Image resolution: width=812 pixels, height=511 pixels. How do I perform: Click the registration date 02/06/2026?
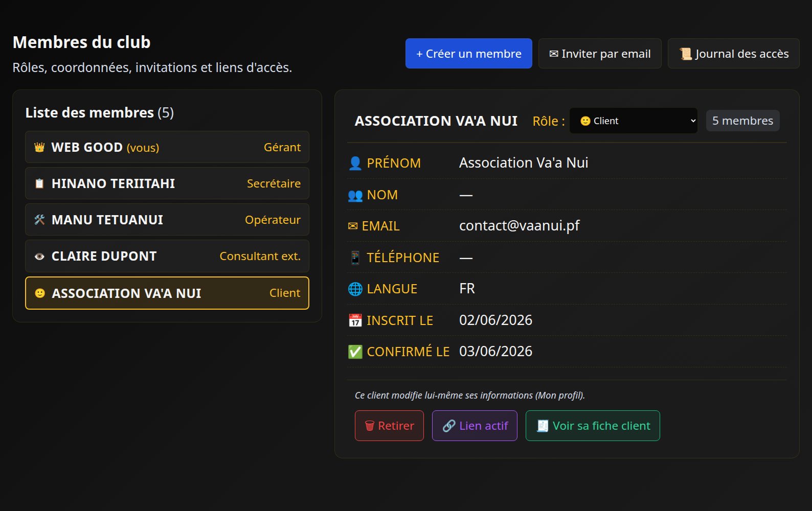pyautogui.click(x=496, y=320)
